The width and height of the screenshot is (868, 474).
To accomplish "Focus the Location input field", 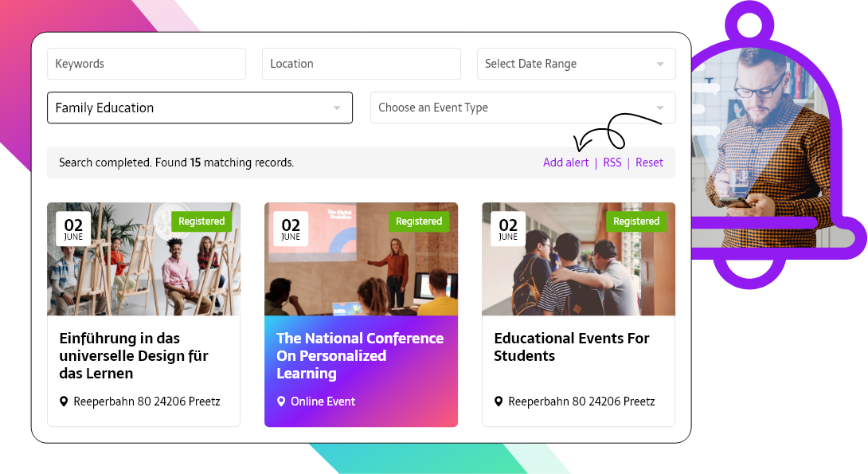I will coord(362,64).
